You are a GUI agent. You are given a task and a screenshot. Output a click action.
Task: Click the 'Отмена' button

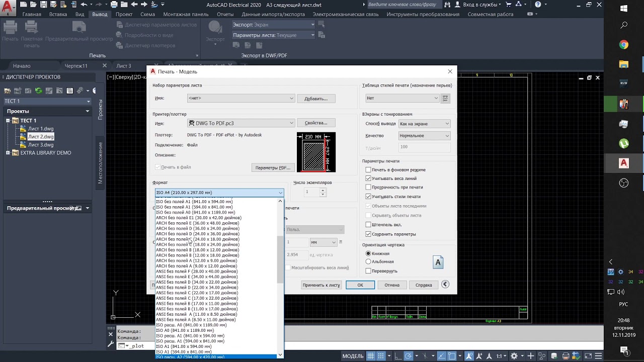pyautogui.click(x=392, y=285)
